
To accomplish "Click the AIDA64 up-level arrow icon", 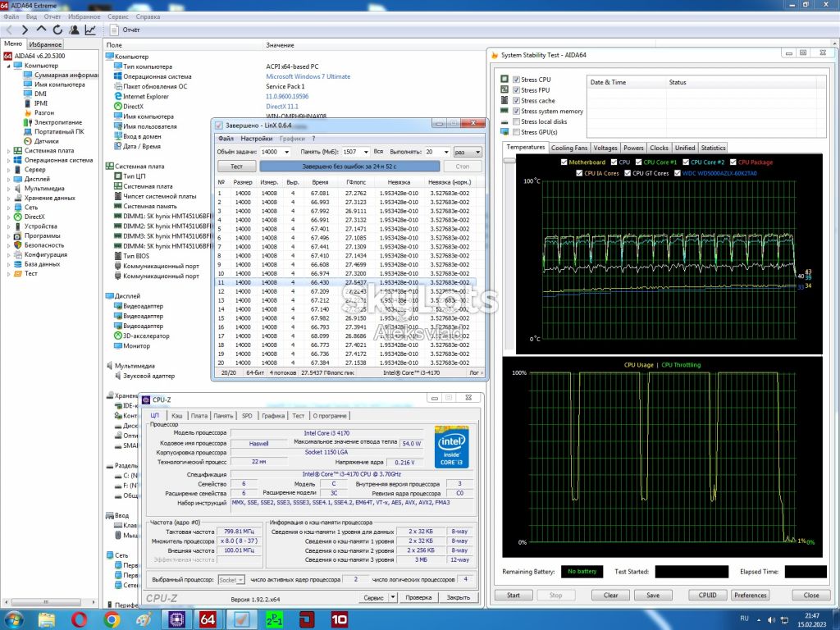I will pyautogui.click(x=41, y=30).
